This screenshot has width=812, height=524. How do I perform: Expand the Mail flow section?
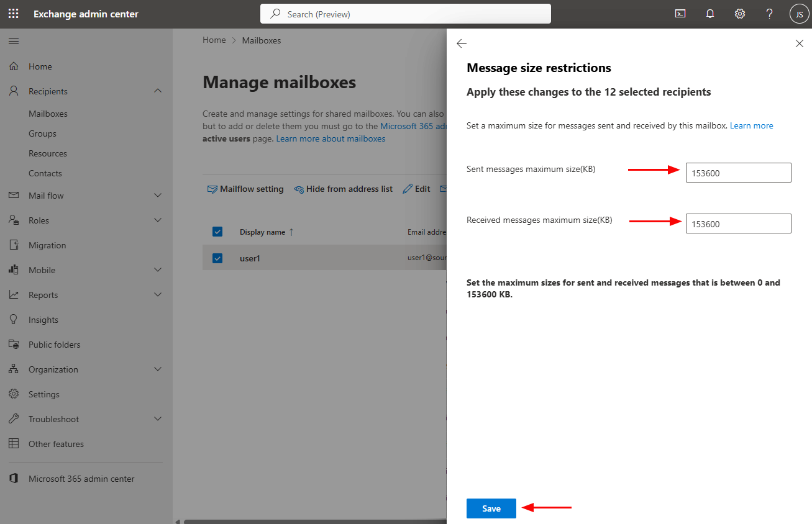click(x=158, y=196)
